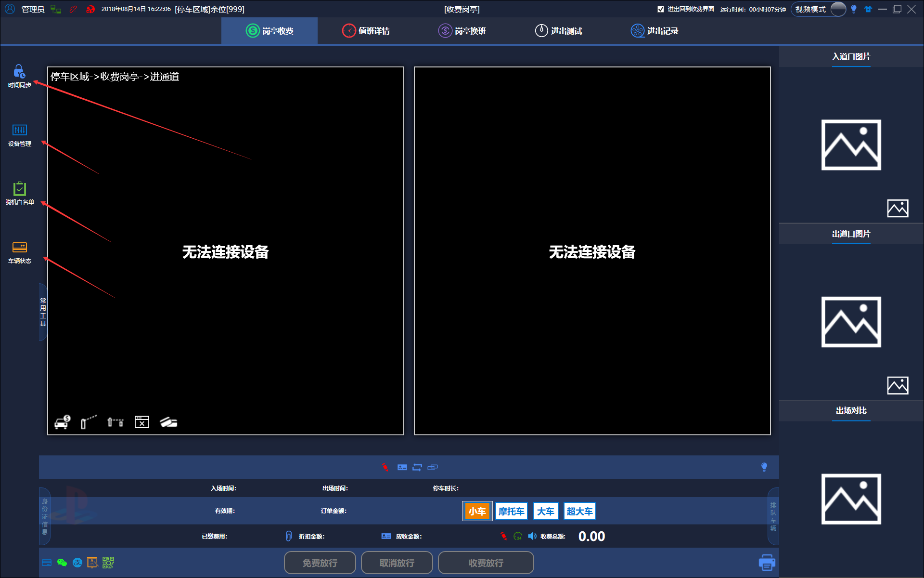Click the shirt skin theme icon
924x578 pixels.
(868, 9)
